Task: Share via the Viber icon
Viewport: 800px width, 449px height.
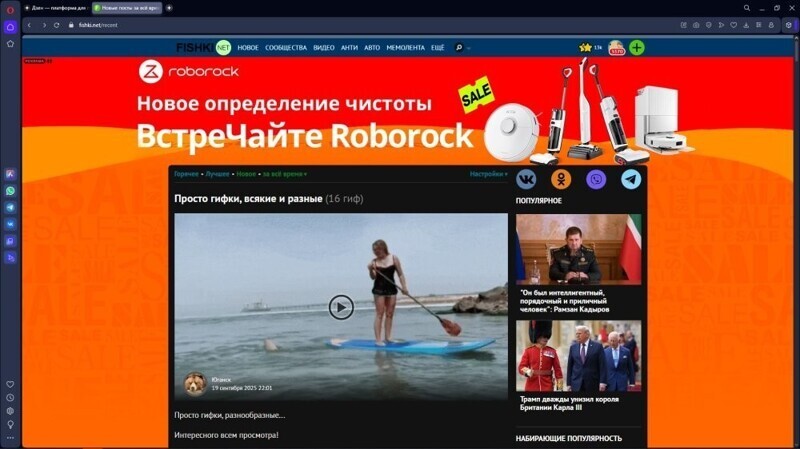Action: click(x=596, y=179)
